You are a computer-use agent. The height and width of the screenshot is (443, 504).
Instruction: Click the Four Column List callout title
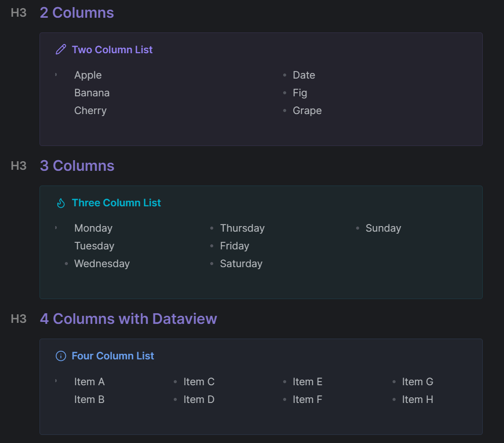pos(112,356)
